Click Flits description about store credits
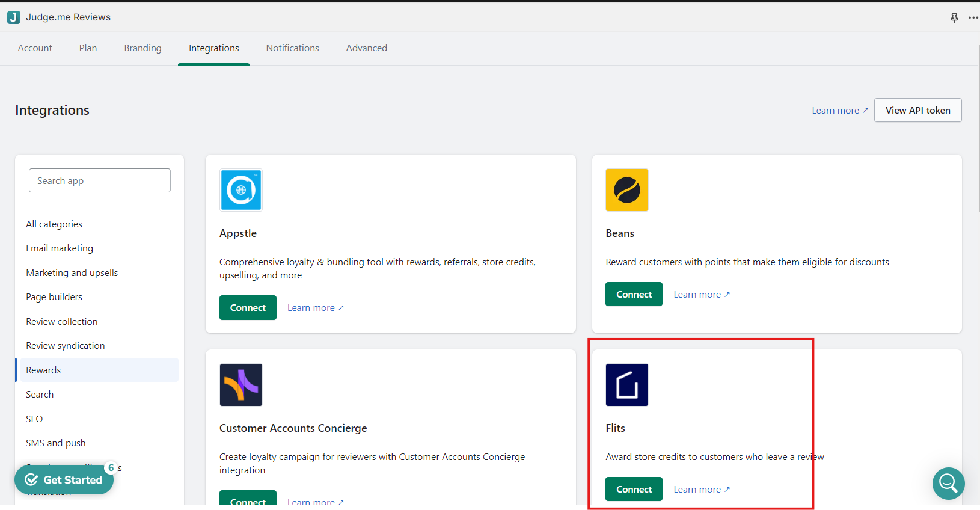Image resolution: width=980 pixels, height=510 pixels. (x=715, y=457)
